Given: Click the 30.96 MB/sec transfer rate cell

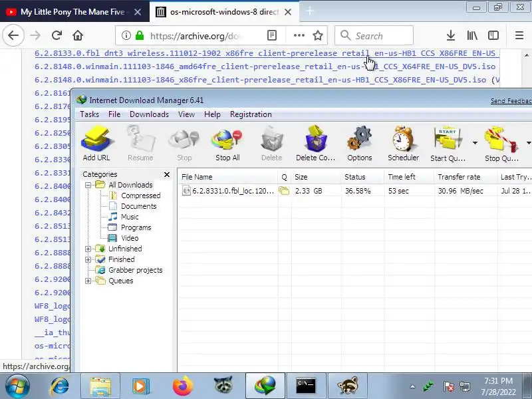Looking at the screenshot, I should point(460,191).
